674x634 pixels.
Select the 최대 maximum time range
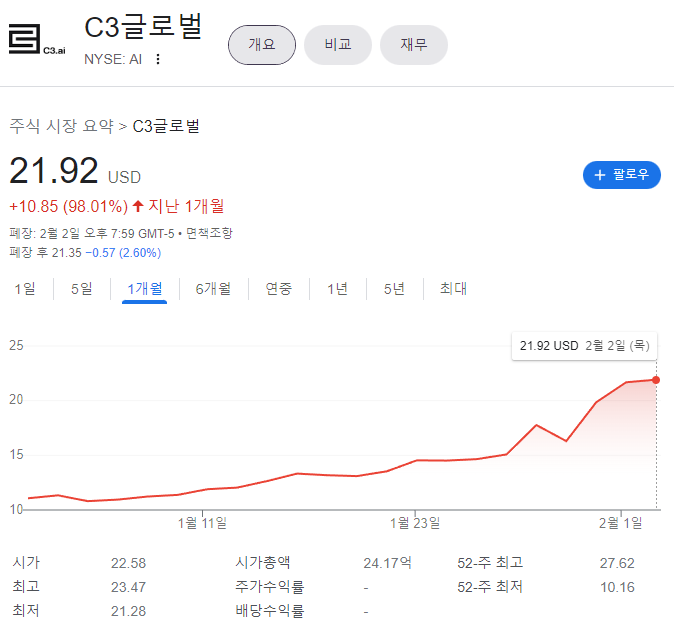(453, 288)
